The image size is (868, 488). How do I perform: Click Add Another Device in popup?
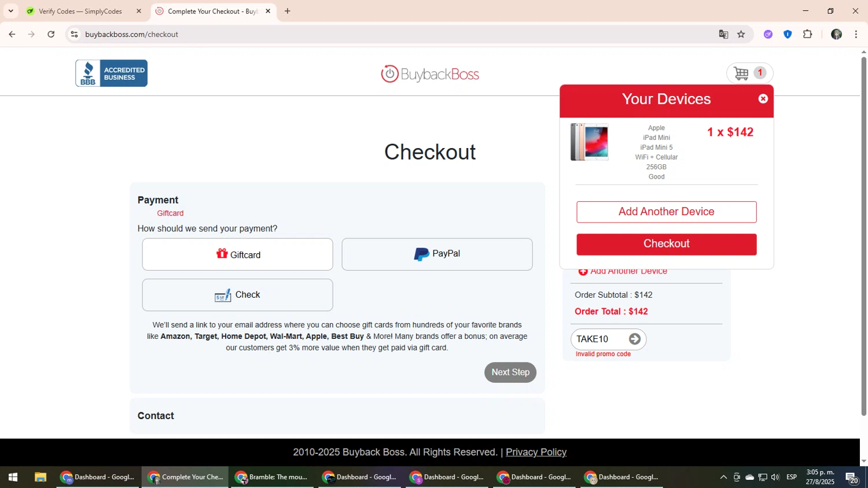click(x=666, y=212)
